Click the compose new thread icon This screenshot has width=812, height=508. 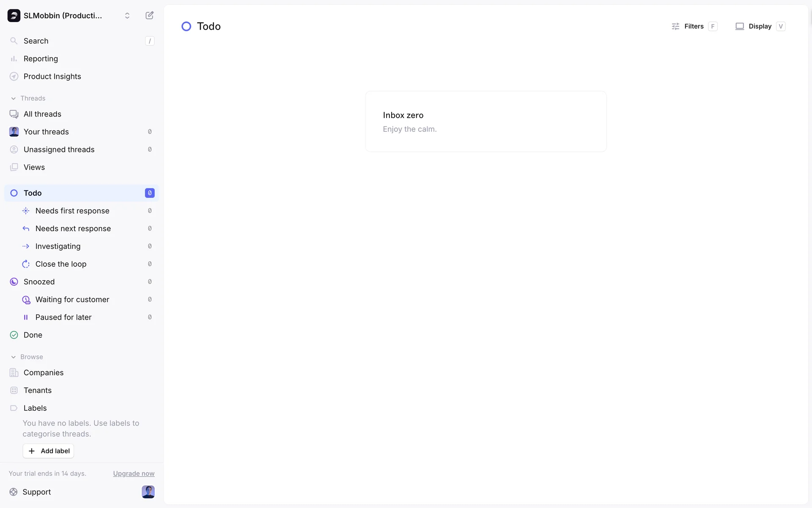(149, 16)
